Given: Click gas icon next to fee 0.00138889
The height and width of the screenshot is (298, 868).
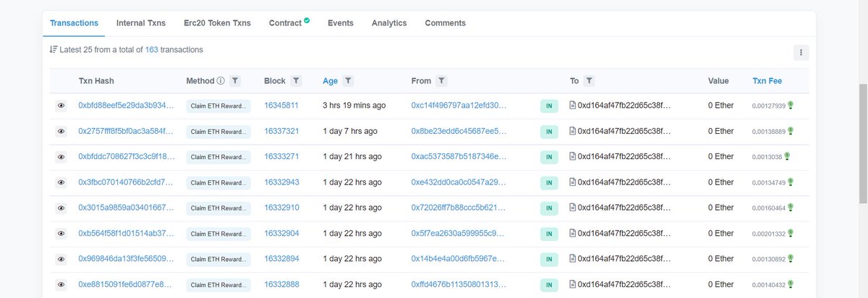Looking at the screenshot, I should pyautogui.click(x=791, y=131).
